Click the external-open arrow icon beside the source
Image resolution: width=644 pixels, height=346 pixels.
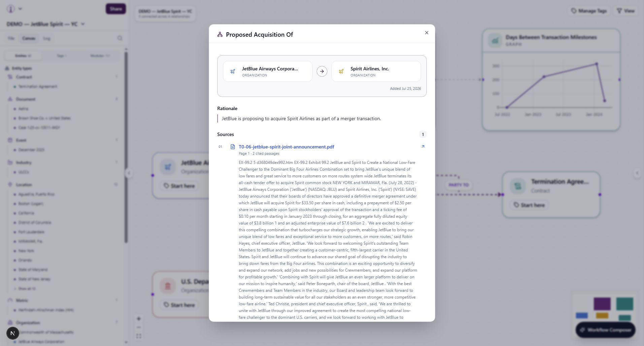pyautogui.click(x=423, y=146)
